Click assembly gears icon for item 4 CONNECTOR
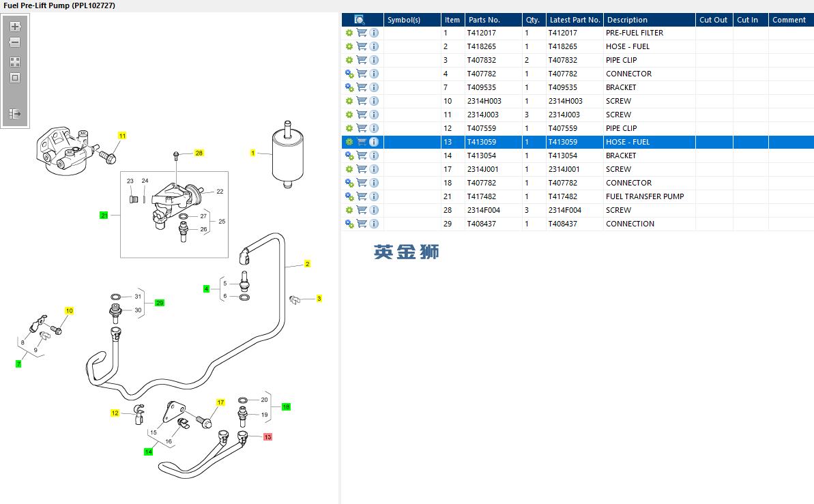814x504 pixels. click(x=349, y=74)
